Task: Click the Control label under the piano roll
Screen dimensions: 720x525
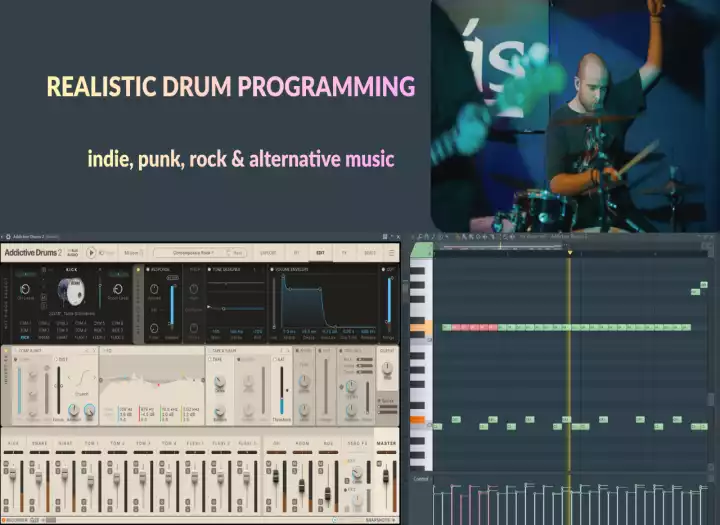Action: tap(421, 479)
